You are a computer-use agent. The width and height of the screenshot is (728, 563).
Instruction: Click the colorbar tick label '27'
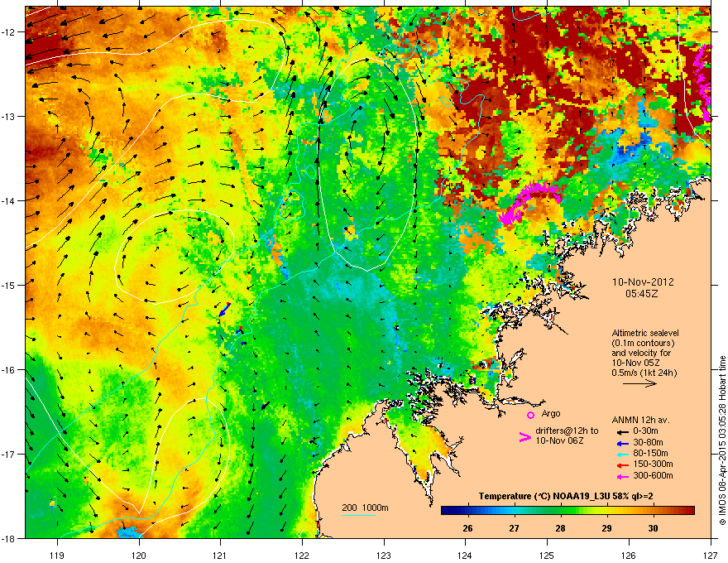click(x=514, y=528)
